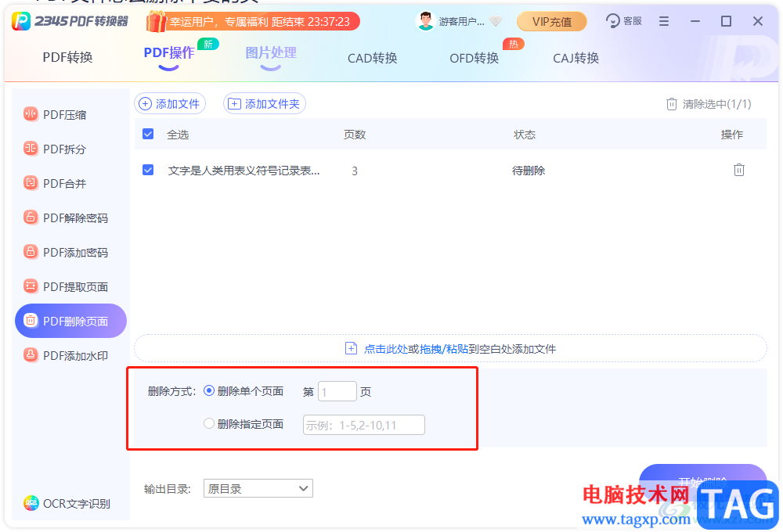783x532 pixels.
Task: Select the 删除指定页面 radio button
Action: 209,424
